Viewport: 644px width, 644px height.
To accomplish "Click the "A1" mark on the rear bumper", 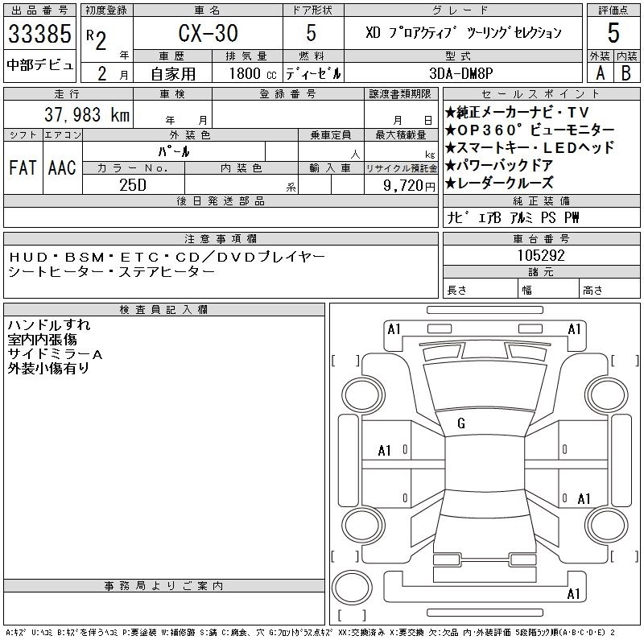I will [x=573, y=593].
